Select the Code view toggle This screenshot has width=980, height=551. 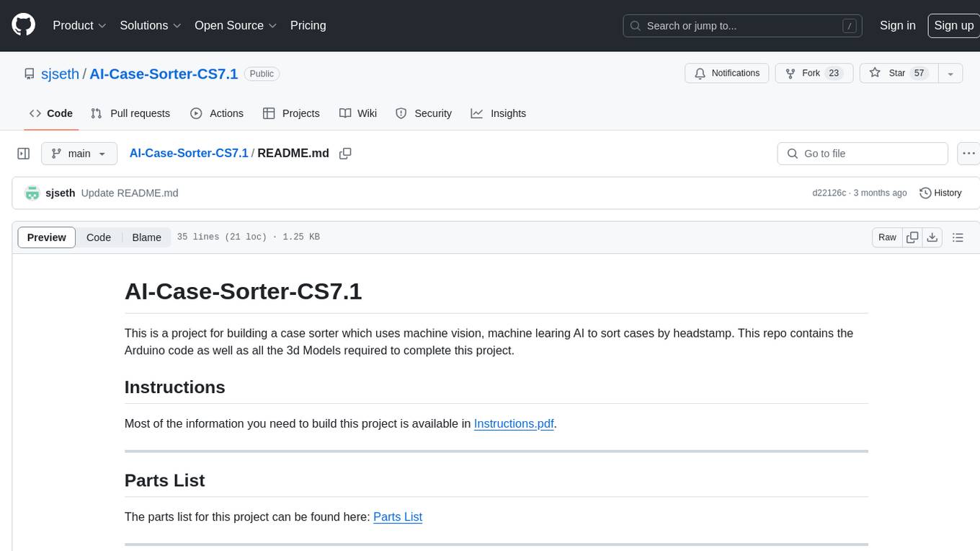click(x=99, y=237)
